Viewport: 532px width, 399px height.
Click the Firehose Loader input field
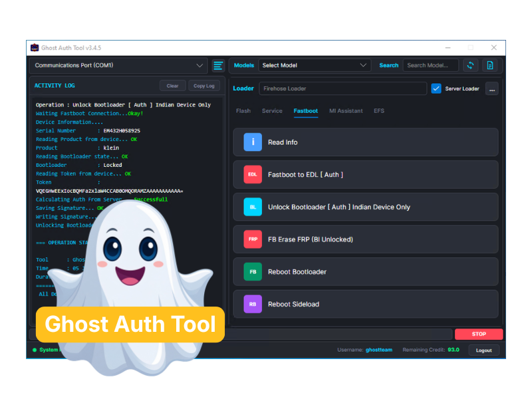(342, 88)
